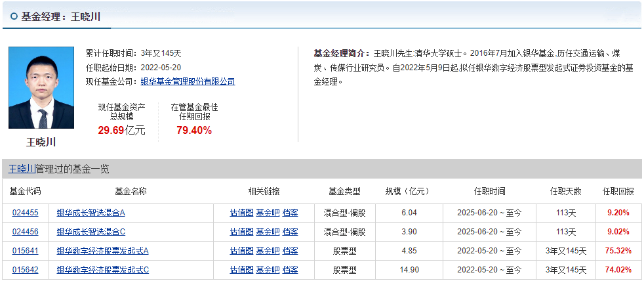644x281 pixels.
Task: Open 银华成长智选混合C fund page
Action: pyautogui.click(x=91, y=232)
